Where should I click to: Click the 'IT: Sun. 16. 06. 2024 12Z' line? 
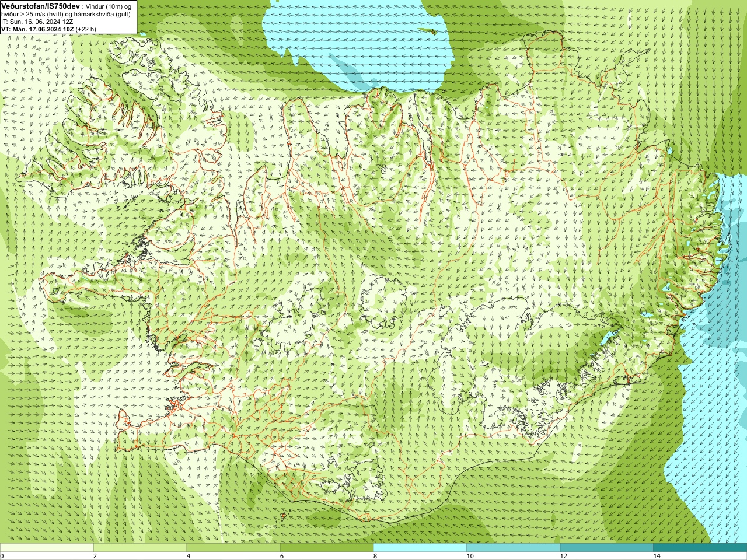(37, 21)
